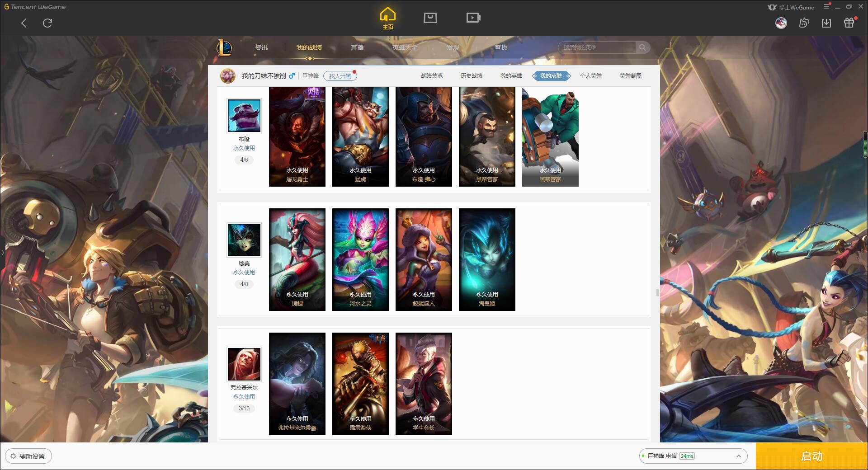The height and width of the screenshot is (470, 868).
Task: Switch to 历史战绩 sub-tab
Action: point(472,76)
